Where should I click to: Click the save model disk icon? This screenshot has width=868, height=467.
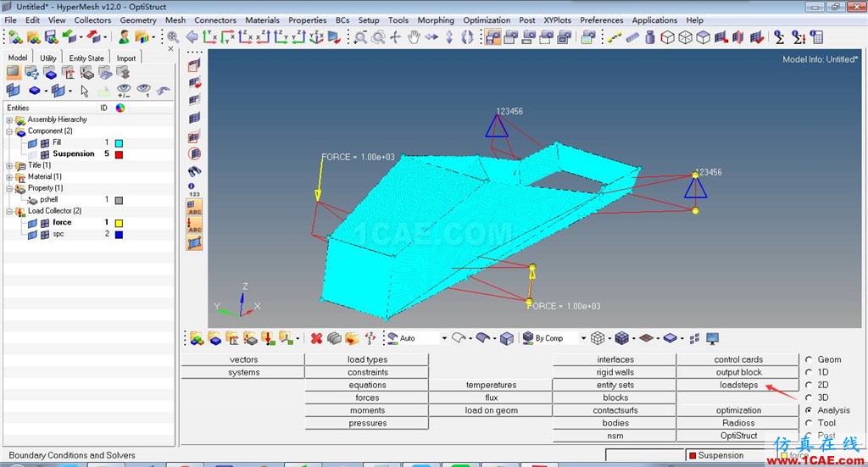(x=52, y=37)
